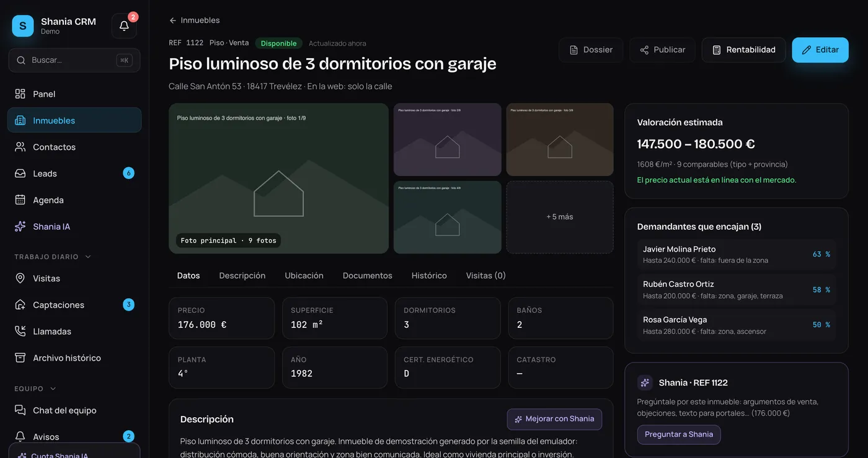Click the Shania CRM logo
Viewport: 868px width, 458px height.
pyautogui.click(x=23, y=26)
